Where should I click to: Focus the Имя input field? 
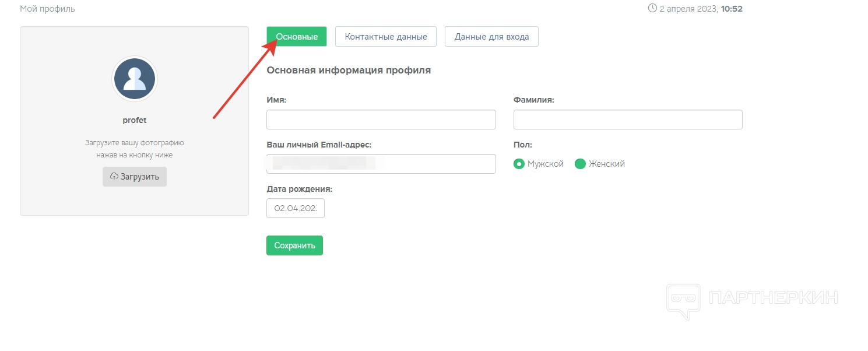click(381, 120)
